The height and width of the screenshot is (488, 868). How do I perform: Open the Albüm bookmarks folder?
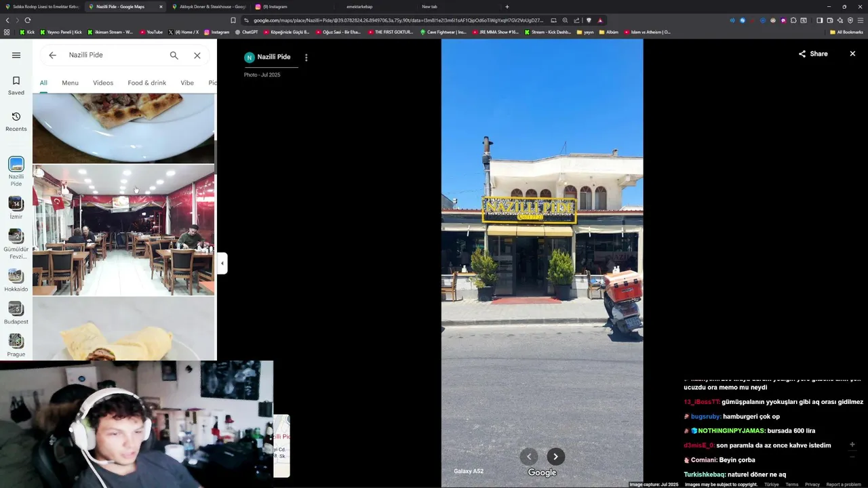608,32
